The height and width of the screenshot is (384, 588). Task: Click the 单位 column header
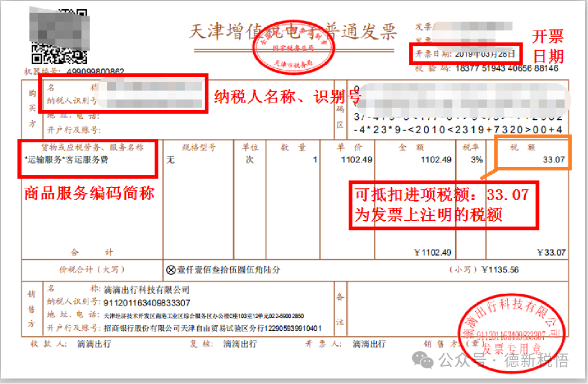click(x=250, y=148)
